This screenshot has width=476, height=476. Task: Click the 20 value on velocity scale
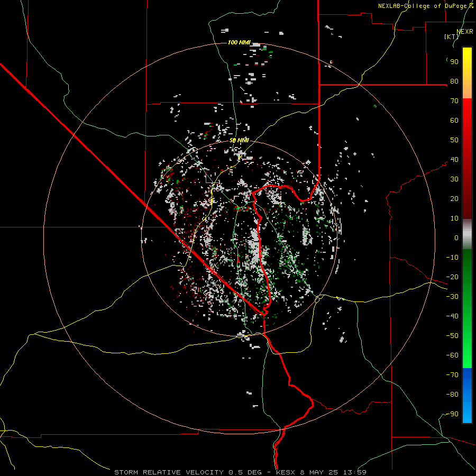tap(454, 199)
